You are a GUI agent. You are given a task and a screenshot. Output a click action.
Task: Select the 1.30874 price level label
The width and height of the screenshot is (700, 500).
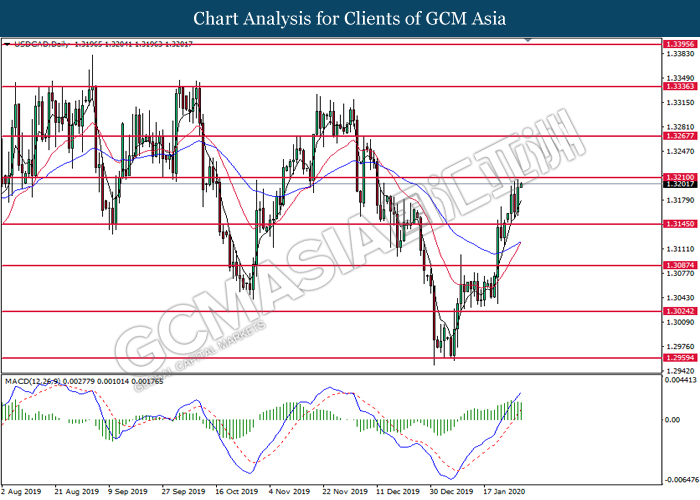(x=680, y=266)
